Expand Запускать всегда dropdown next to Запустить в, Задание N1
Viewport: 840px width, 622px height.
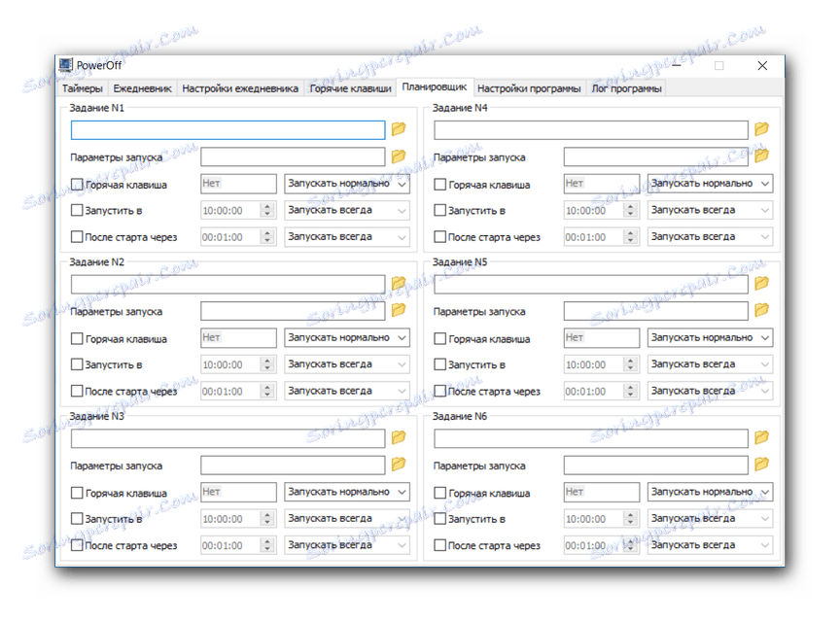(x=347, y=210)
